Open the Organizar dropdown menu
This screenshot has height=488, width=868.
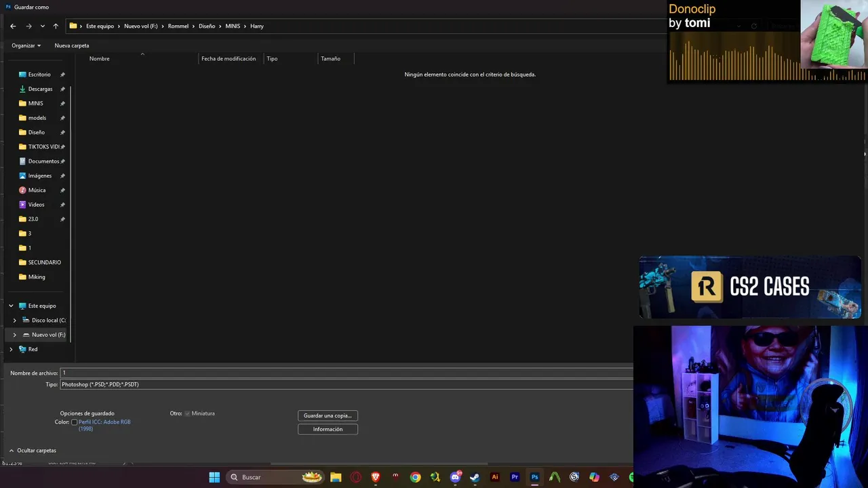26,45
